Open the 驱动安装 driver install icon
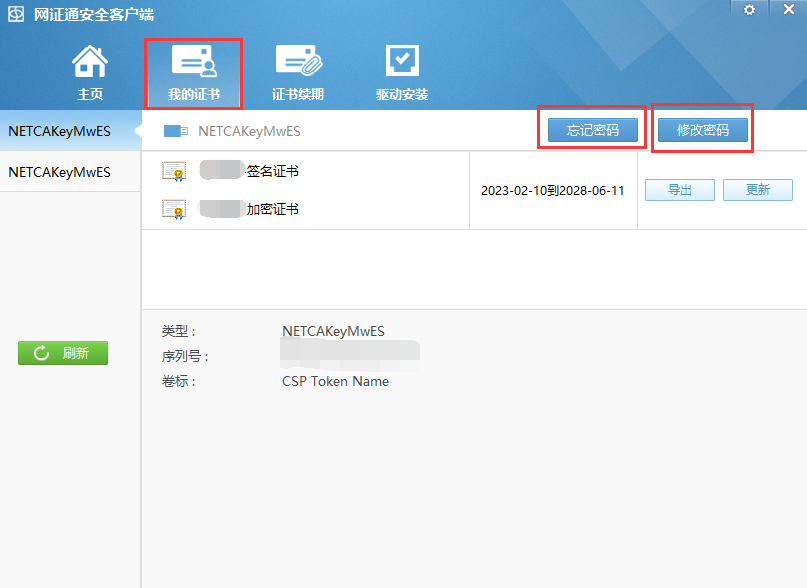The width and height of the screenshot is (807, 588). tap(402, 63)
